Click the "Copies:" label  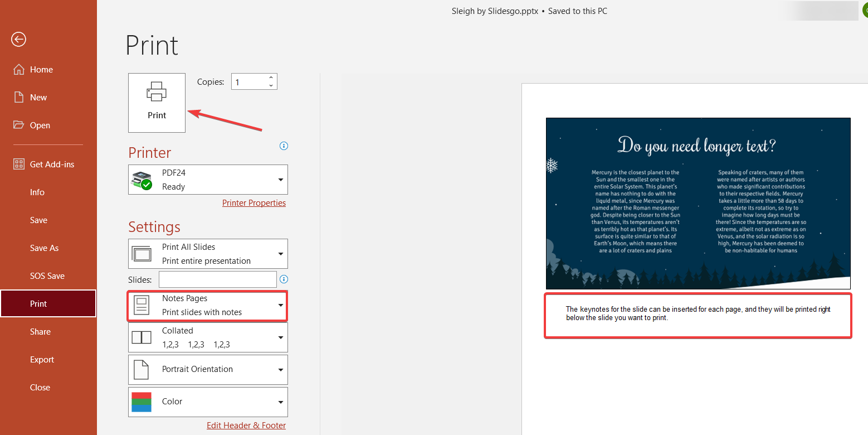point(211,82)
